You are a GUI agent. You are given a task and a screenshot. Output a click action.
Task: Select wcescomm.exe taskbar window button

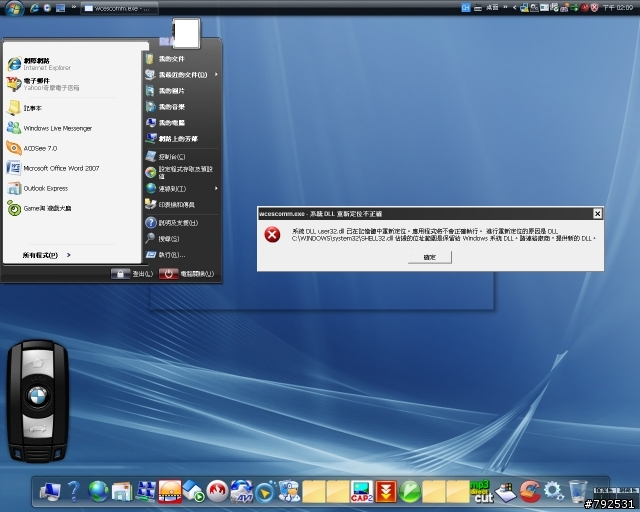(x=120, y=8)
